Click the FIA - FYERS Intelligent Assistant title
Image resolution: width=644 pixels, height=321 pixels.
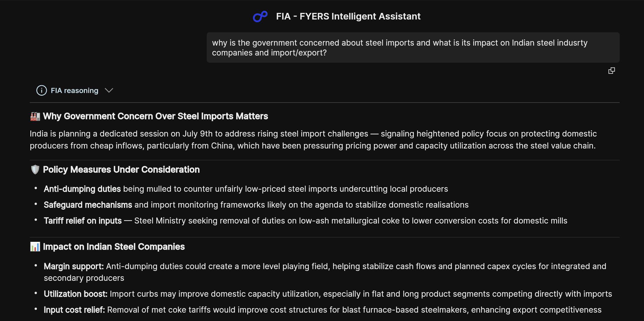(x=348, y=16)
